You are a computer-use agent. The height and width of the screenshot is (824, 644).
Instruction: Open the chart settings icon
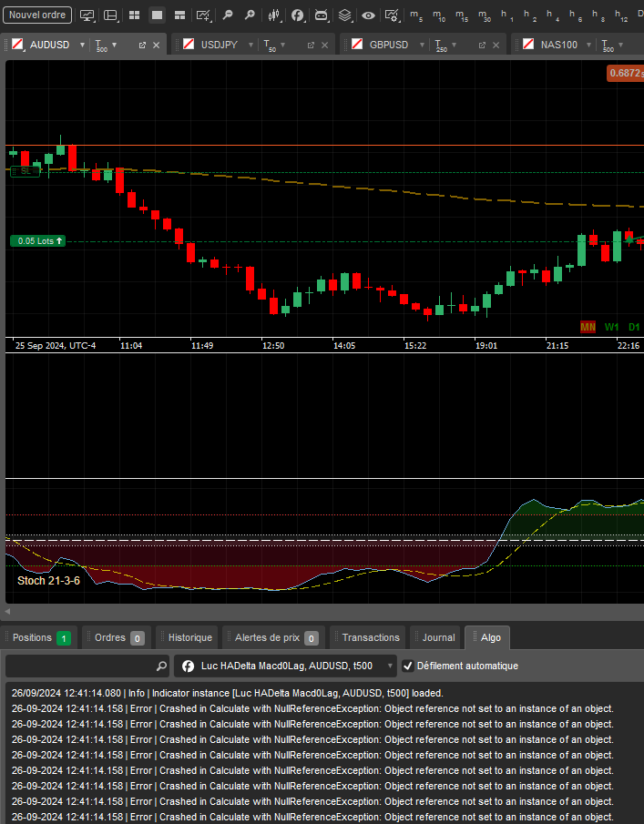click(x=393, y=15)
